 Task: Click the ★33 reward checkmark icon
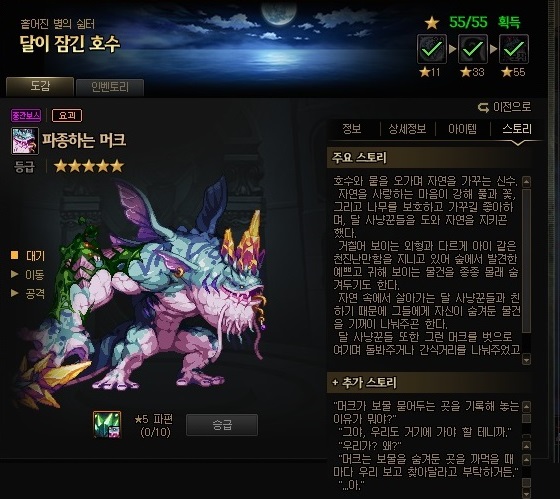tap(473, 49)
